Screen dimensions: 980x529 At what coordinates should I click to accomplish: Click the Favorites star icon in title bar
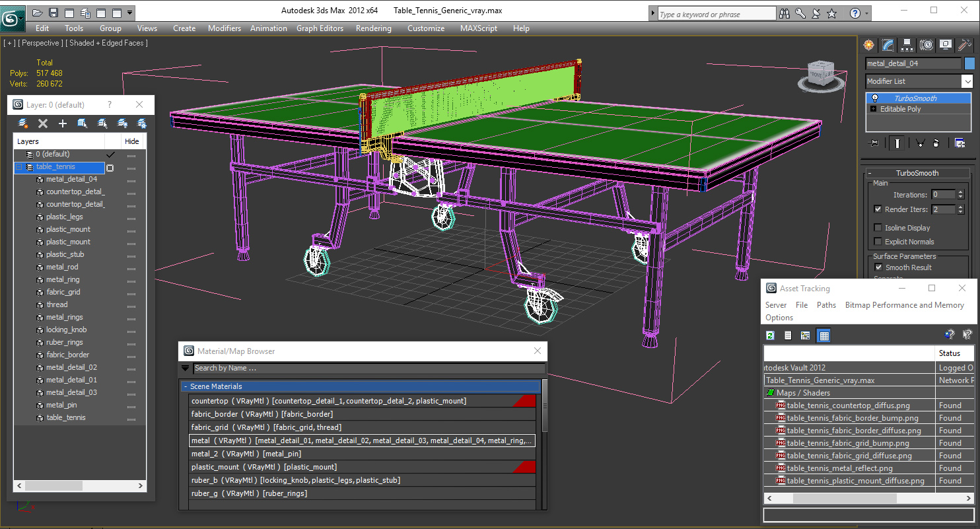(832, 13)
